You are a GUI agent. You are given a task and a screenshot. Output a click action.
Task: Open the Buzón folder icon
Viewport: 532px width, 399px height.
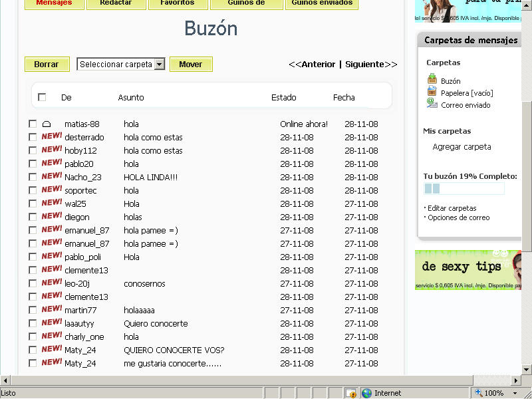(432, 79)
